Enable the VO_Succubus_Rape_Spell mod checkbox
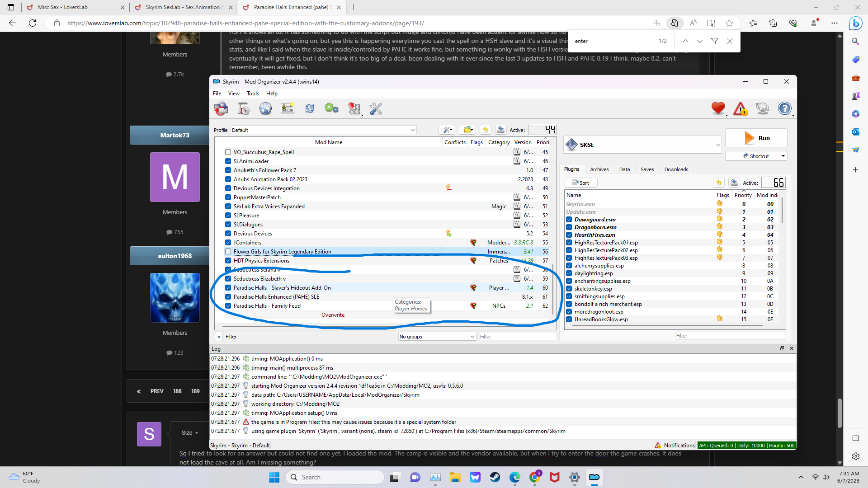This screenshot has height=488, width=868. 228,152
